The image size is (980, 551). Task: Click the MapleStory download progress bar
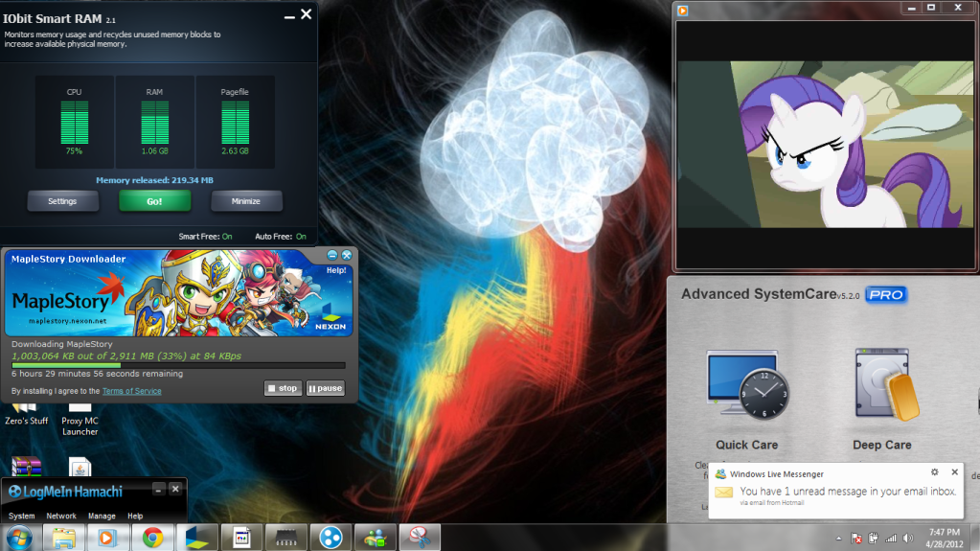(x=178, y=365)
